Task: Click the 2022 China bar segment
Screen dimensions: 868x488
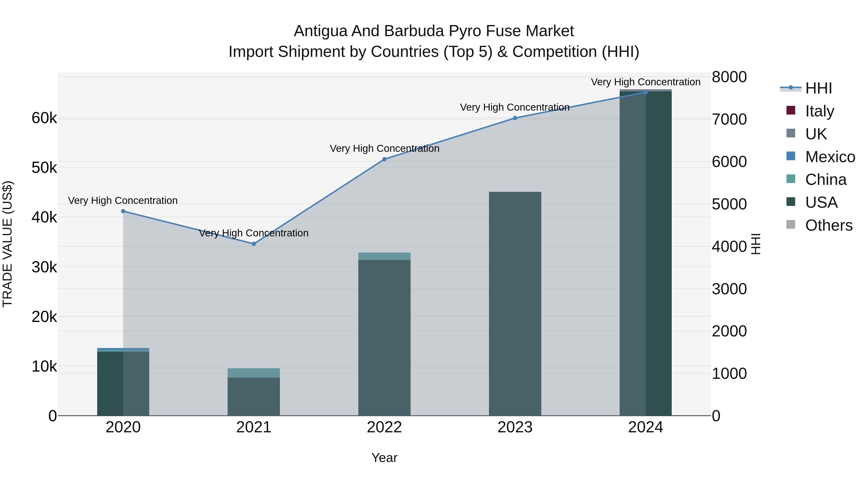Action: click(x=385, y=256)
